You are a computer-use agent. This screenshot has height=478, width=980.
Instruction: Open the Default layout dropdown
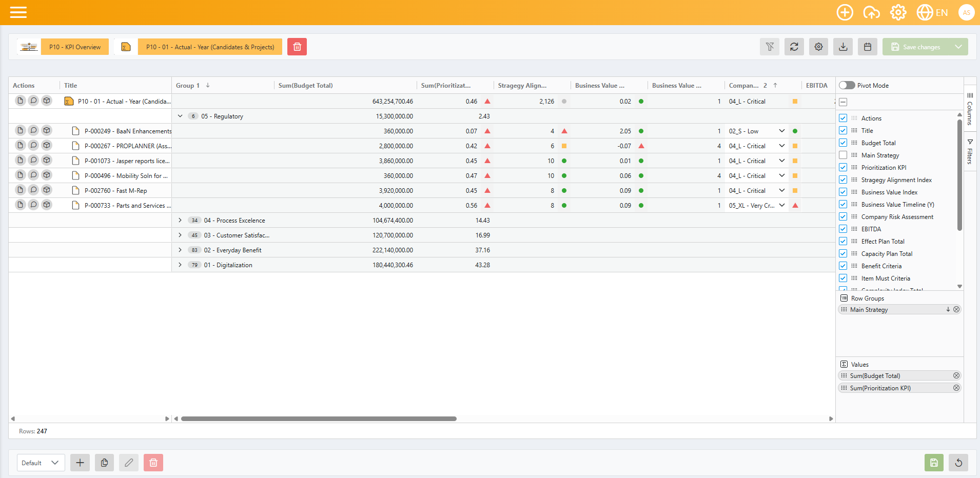click(41, 463)
